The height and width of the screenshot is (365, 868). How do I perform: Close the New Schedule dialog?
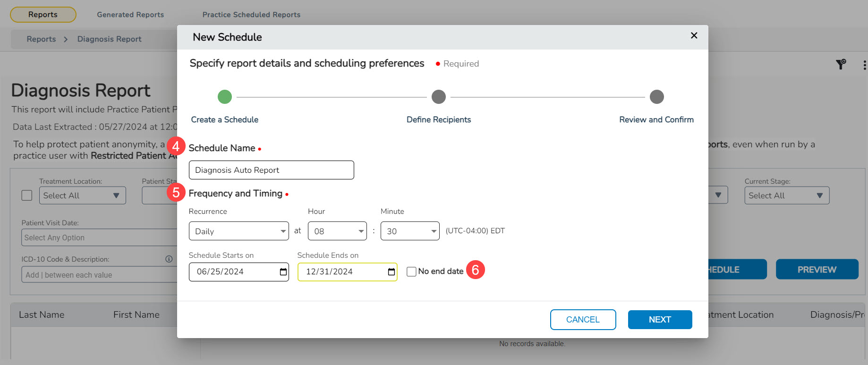[x=694, y=36]
